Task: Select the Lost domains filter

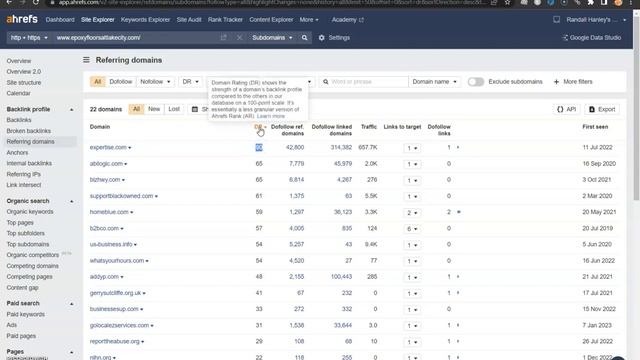Action: (174, 109)
